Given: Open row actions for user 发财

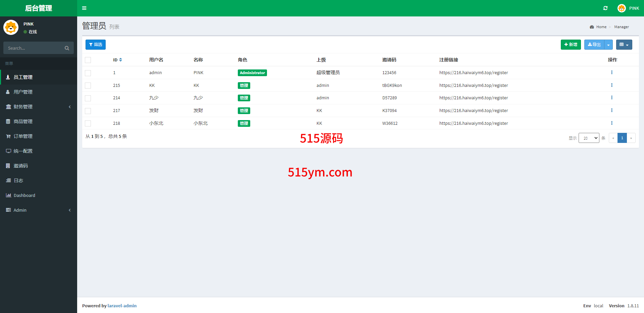Looking at the screenshot, I should click(x=611, y=110).
